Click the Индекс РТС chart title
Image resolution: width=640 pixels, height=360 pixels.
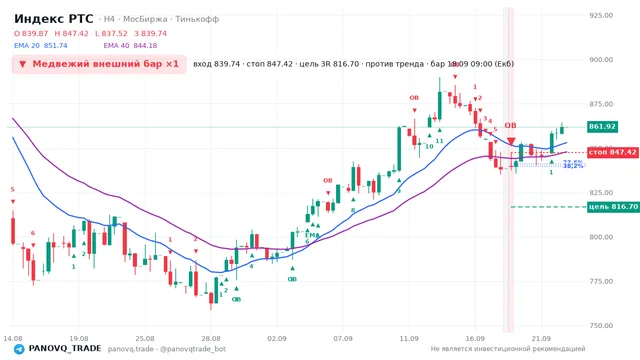click(54, 19)
